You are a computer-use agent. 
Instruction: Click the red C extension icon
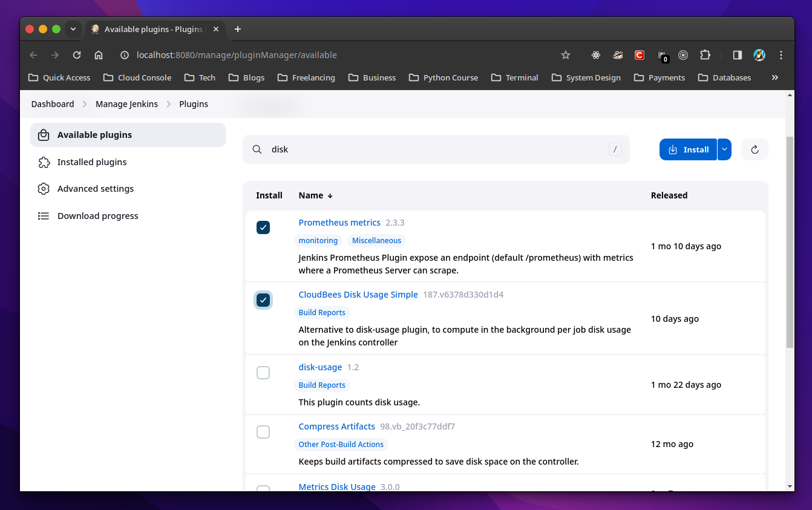pyautogui.click(x=640, y=55)
